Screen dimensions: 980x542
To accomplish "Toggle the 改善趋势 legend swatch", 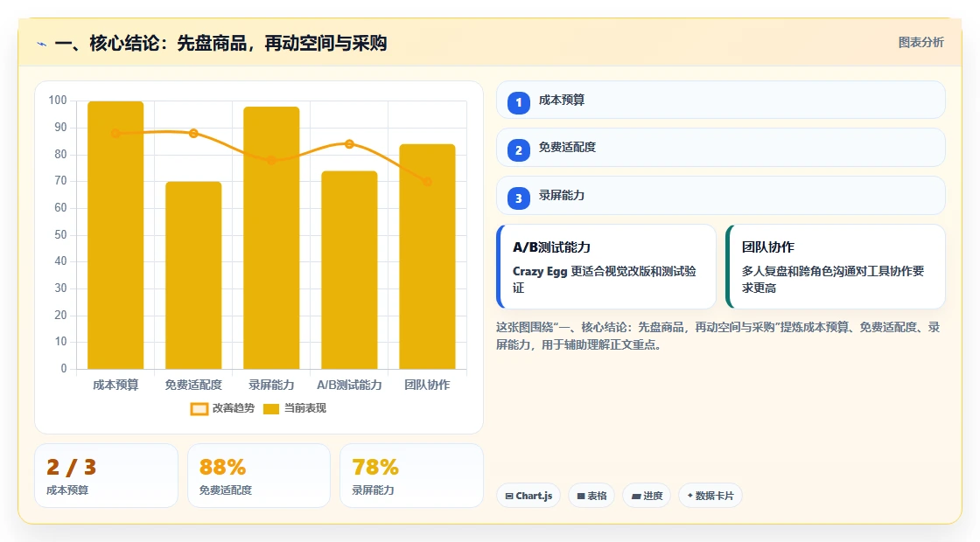I will tap(199, 409).
